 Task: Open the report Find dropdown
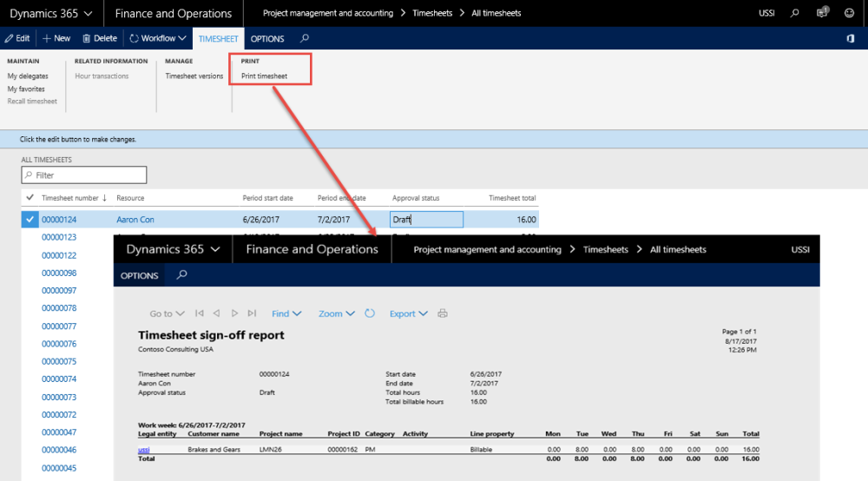286,313
